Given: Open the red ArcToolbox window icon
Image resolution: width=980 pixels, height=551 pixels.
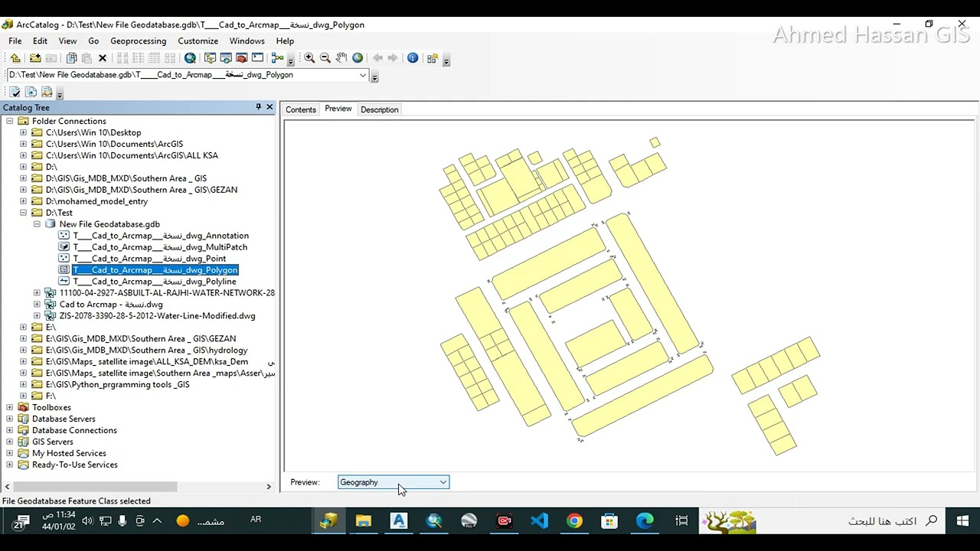Looking at the screenshot, I should coord(241,58).
